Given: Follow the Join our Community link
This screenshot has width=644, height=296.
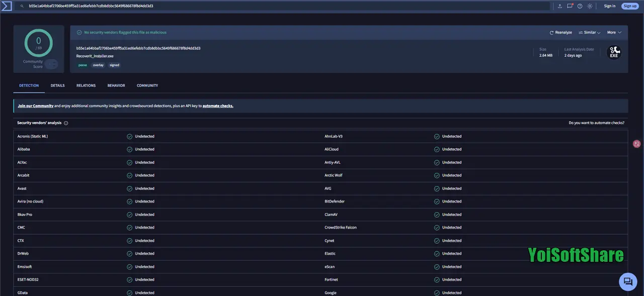Looking at the screenshot, I should (35, 106).
